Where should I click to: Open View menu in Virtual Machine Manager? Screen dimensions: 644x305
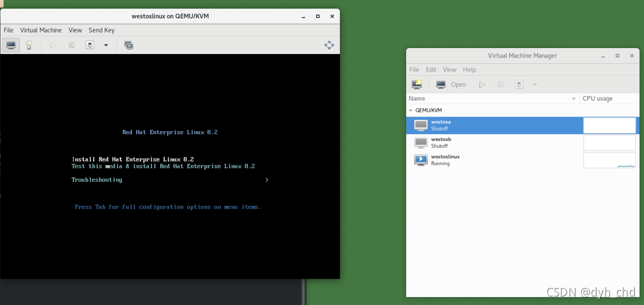click(x=450, y=69)
